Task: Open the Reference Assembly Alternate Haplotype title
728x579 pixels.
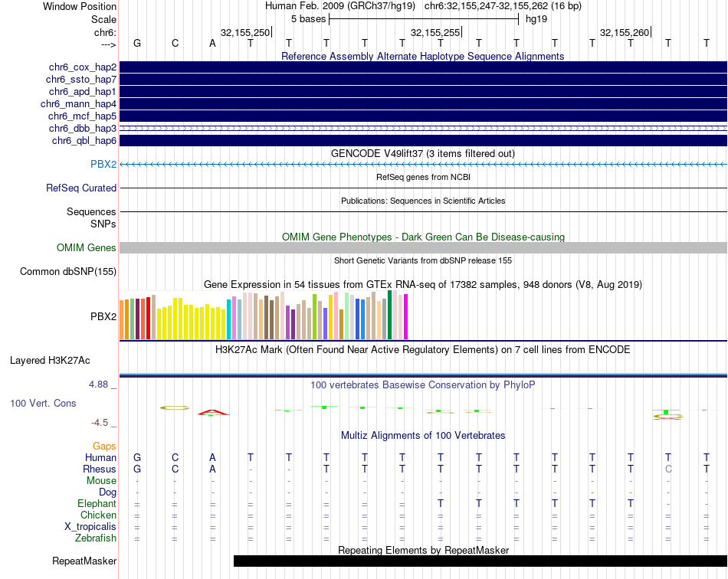Action: tap(423, 56)
